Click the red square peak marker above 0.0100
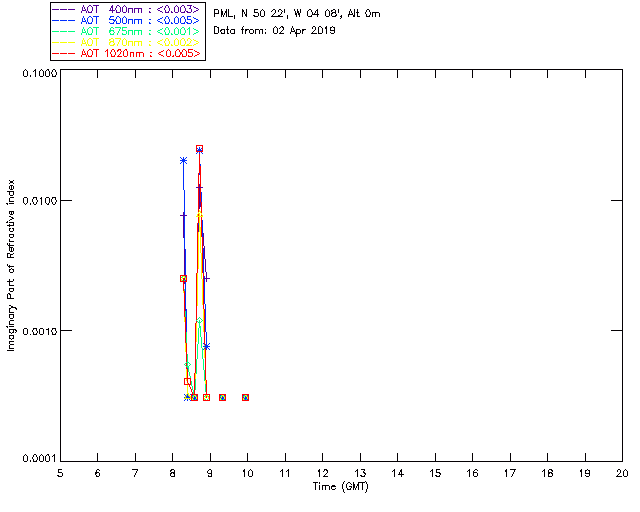Screen dimensions: 640x512 pos(199,149)
